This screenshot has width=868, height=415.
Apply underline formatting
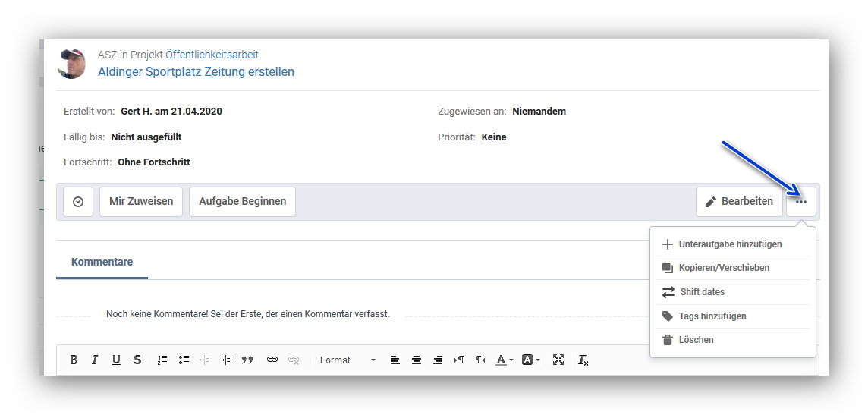coord(116,360)
